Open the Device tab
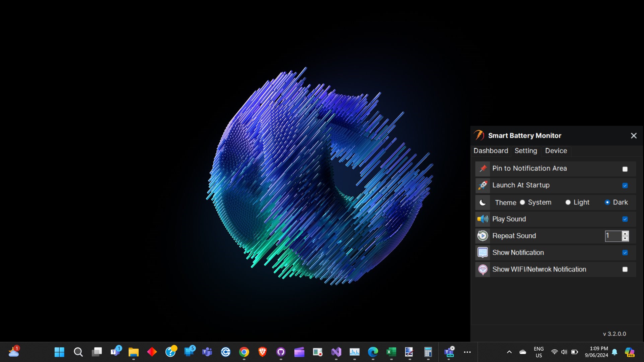This screenshot has height=362, width=644. coord(556,151)
